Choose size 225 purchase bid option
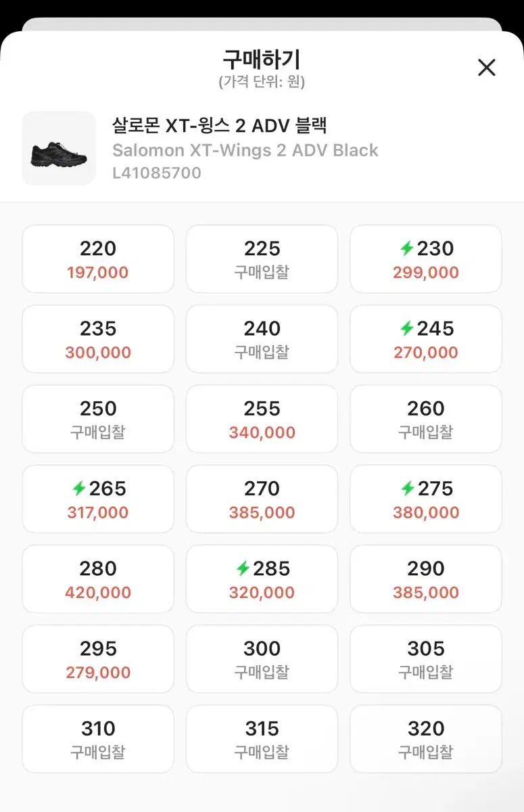This screenshot has width=524, height=812. (262, 259)
